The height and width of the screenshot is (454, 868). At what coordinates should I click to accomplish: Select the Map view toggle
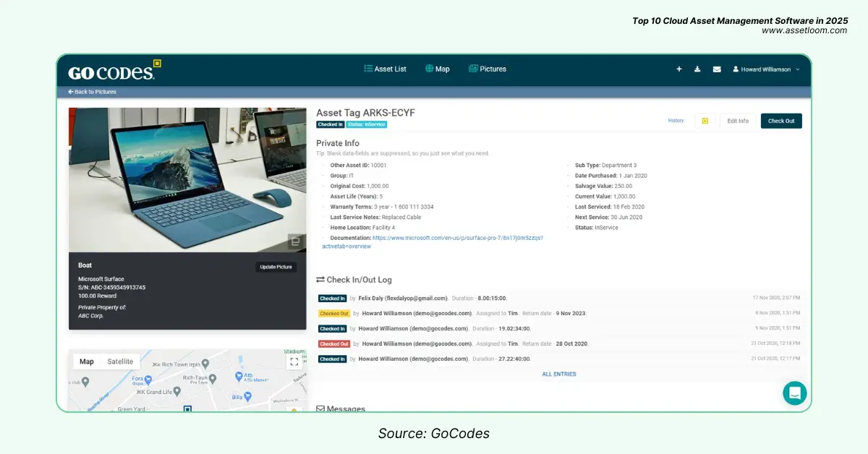87,361
